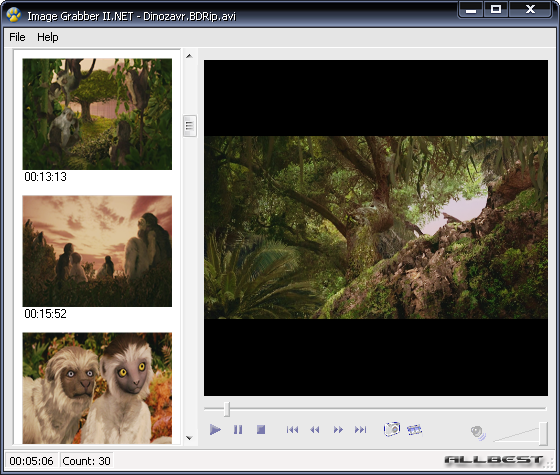The height and width of the screenshot is (475, 560).
Task: Capture current frame with camera icon
Action: coord(392,429)
